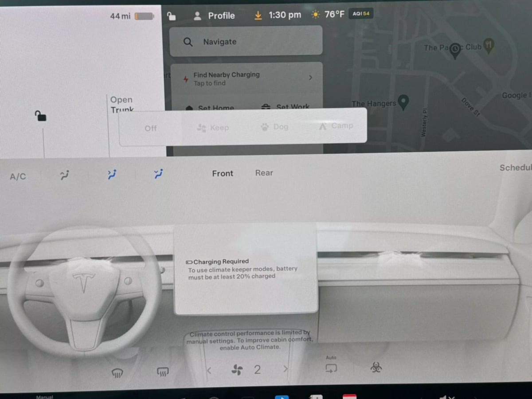Expand Find Nearby Charging with chevron
The image size is (532, 399).
pyautogui.click(x=310, y=78)
